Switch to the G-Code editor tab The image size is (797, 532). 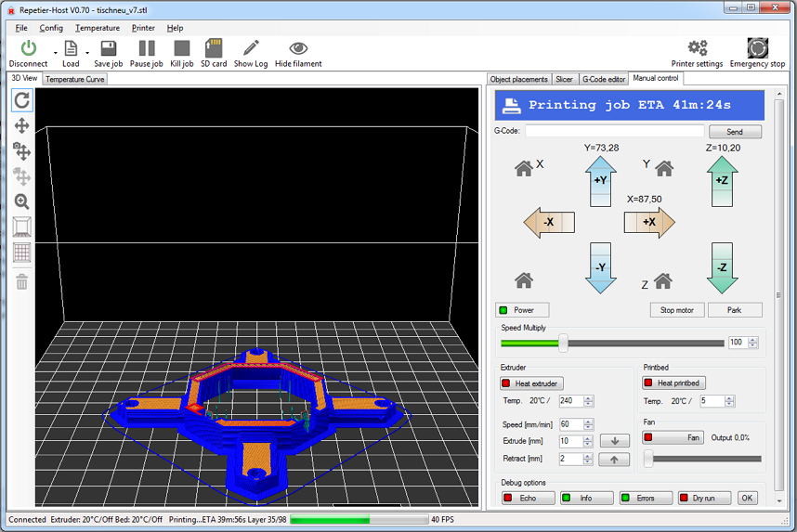(604, 80)
